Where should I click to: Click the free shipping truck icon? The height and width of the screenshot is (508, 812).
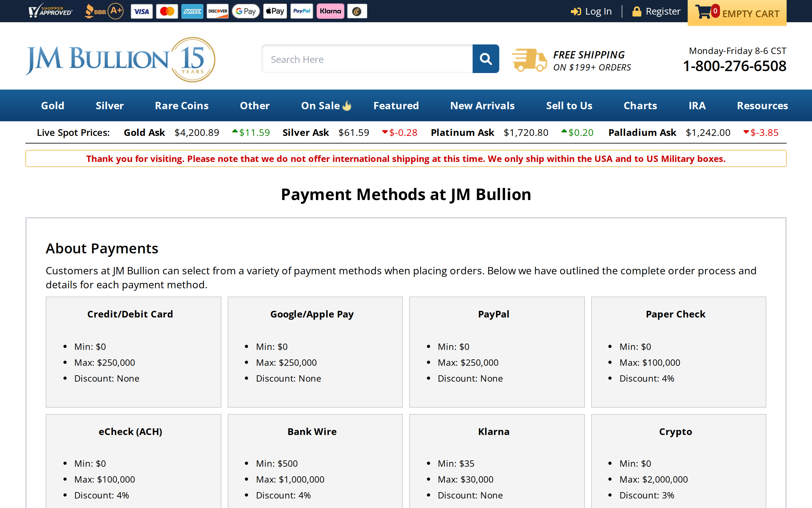[529, 60]
